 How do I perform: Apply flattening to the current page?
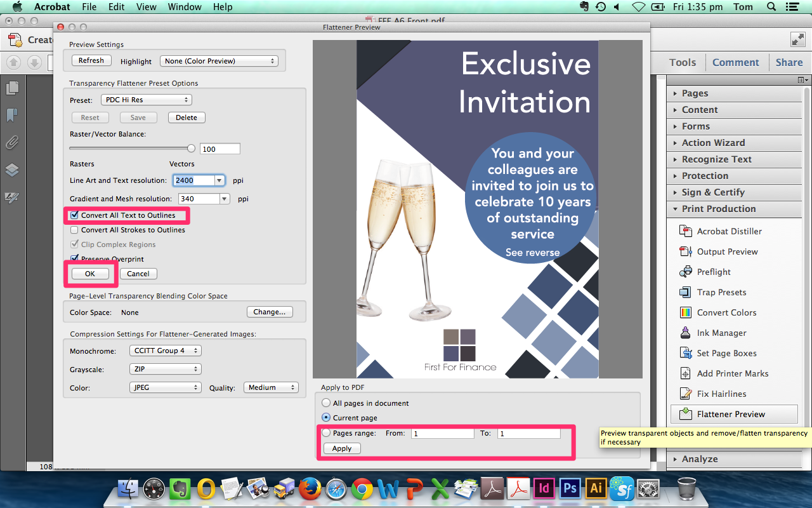click(x=341, y=448)
